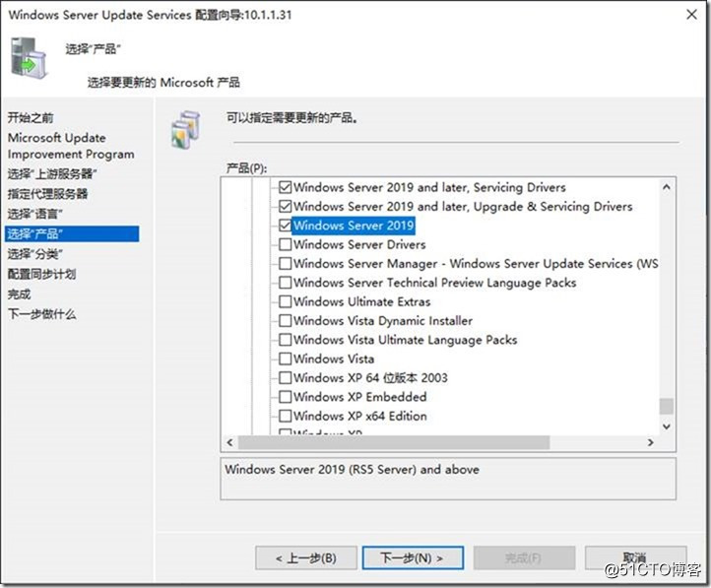Go to 选择"分类" step
Screen dimensions: 711x588
[34, 254]
